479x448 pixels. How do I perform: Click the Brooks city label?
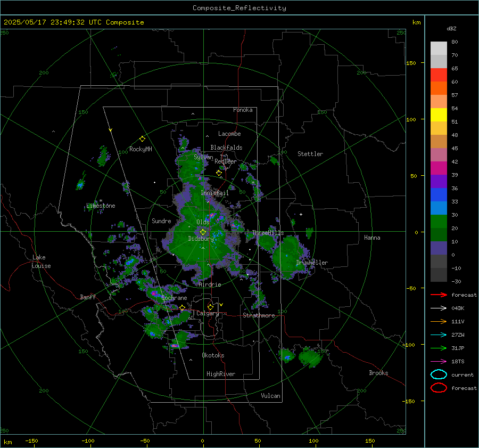[x=378, y=373]
